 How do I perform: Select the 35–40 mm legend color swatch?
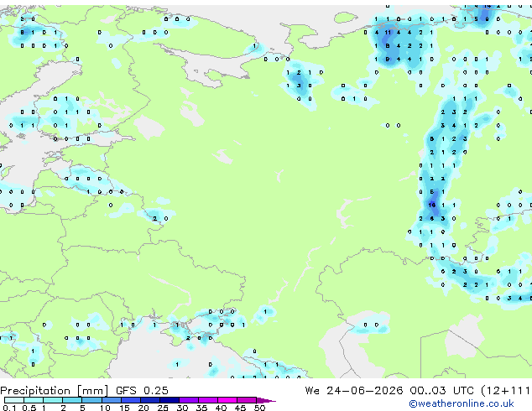coord(208,400)
